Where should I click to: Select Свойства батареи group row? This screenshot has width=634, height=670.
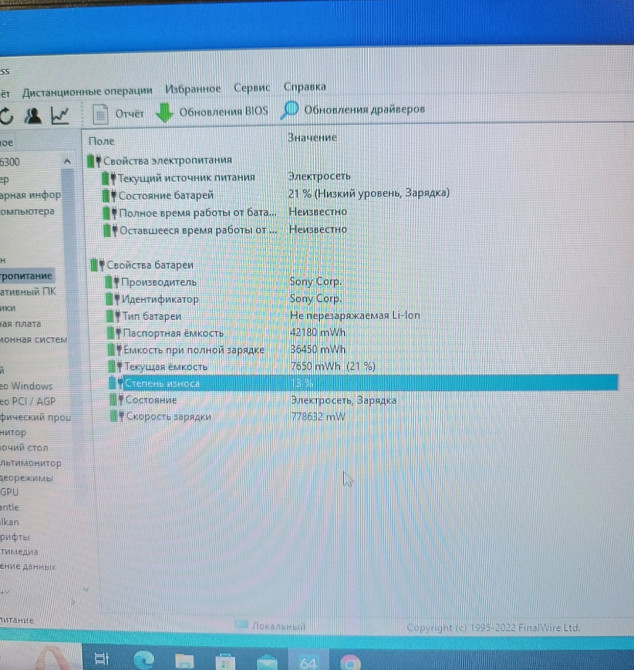point(150,265)
